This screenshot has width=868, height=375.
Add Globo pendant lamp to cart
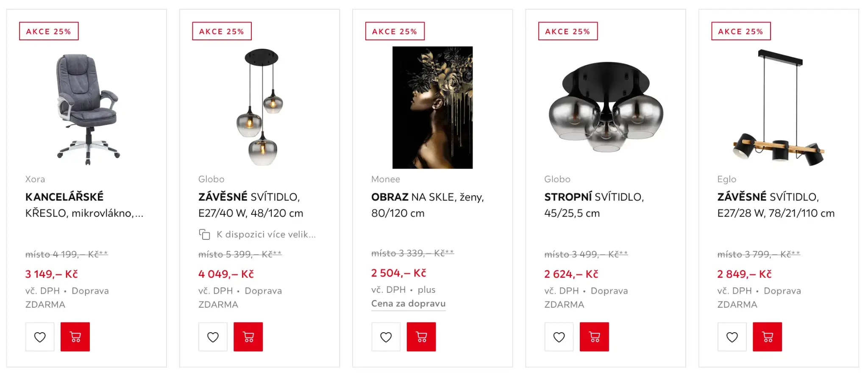(248, 337)
